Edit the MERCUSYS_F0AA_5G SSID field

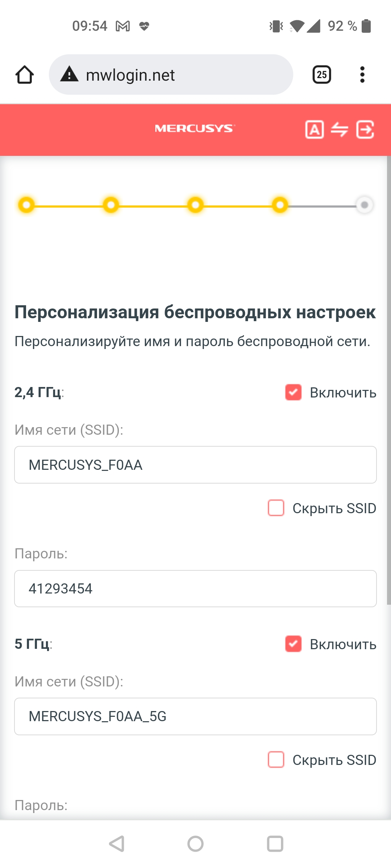click(x=195, y=716)
